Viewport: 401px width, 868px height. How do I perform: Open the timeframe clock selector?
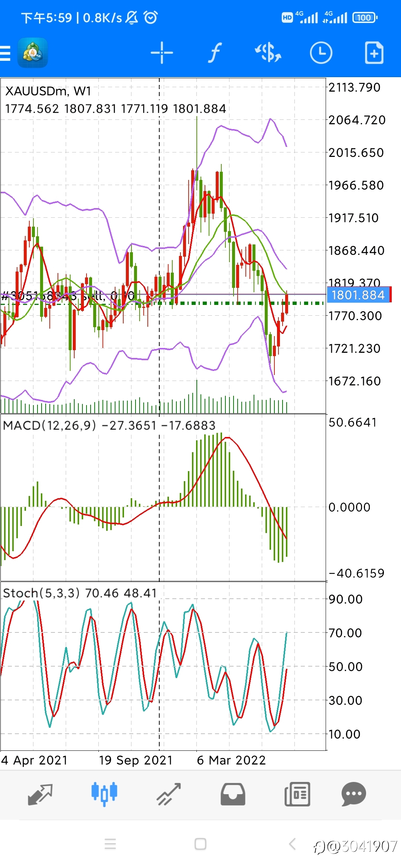(321, 53)
